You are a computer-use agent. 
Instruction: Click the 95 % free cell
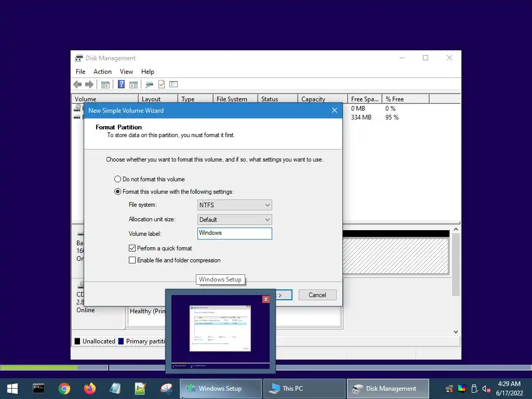coord(392,117)
